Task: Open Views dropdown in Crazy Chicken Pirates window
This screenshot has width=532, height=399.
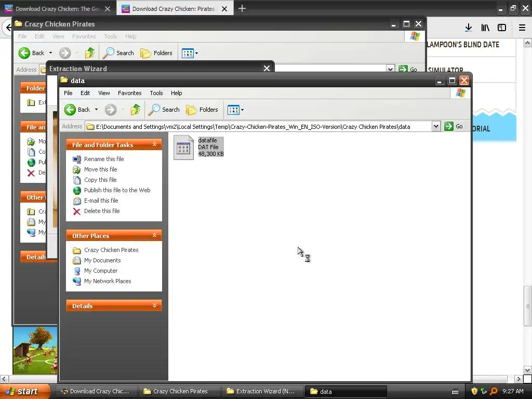Action: click(196, 53)
